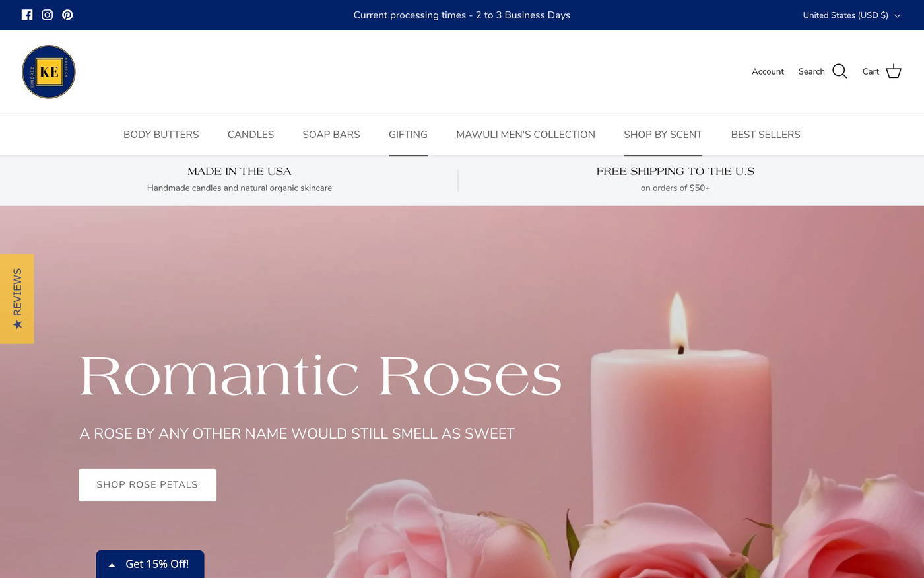The image size is (924, 578).
Task: Open the cart basket icon
Action: (x=894, y=71)
